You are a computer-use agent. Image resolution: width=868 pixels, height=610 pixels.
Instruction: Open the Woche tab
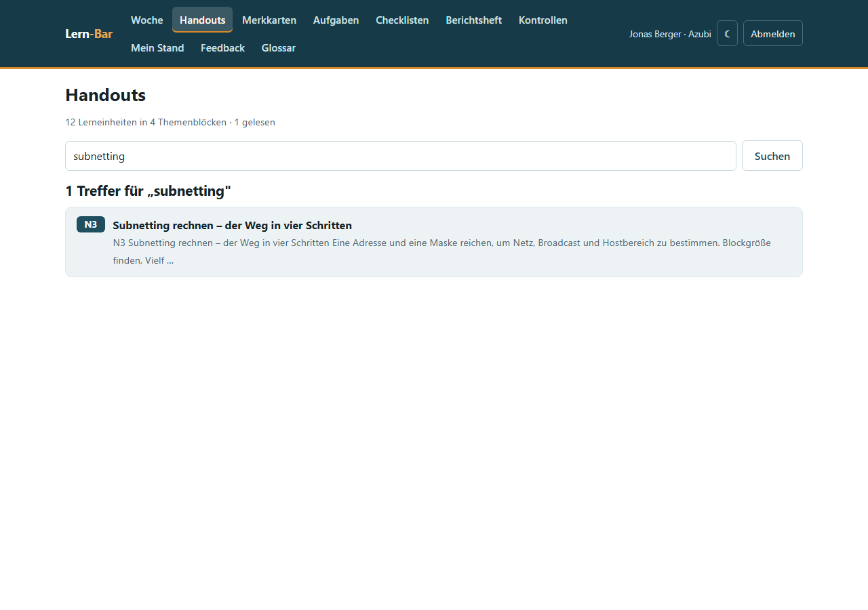pos(147,20)
